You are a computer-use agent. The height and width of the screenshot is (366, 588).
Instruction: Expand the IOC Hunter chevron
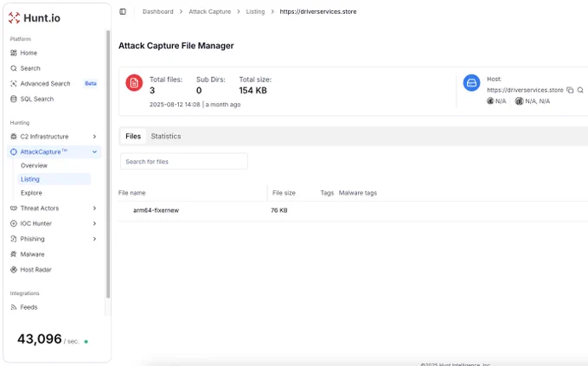pyautogui.click(x=94, y=224)
